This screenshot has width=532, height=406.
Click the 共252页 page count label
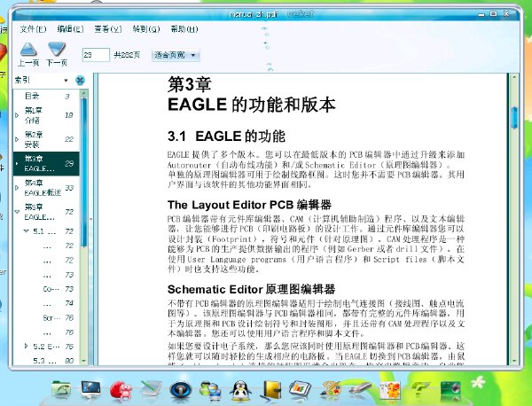click(127, 55)
